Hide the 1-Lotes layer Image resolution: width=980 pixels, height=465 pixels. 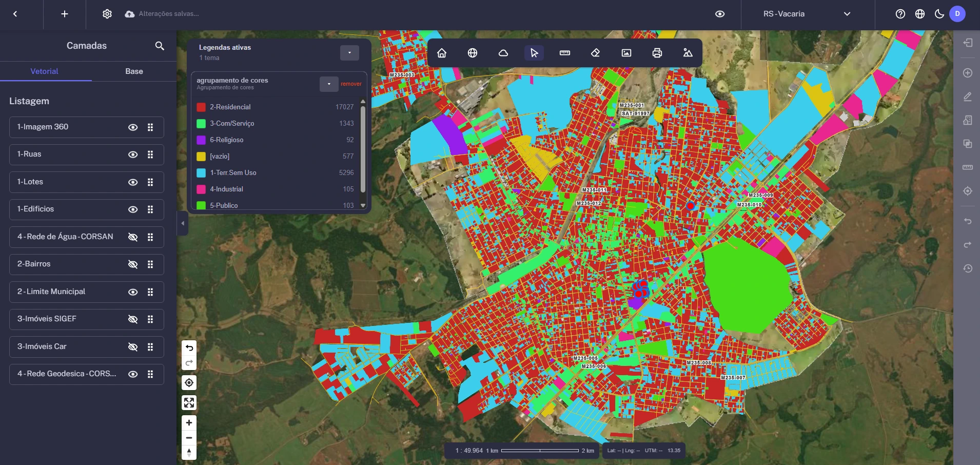tap(133, 182)
